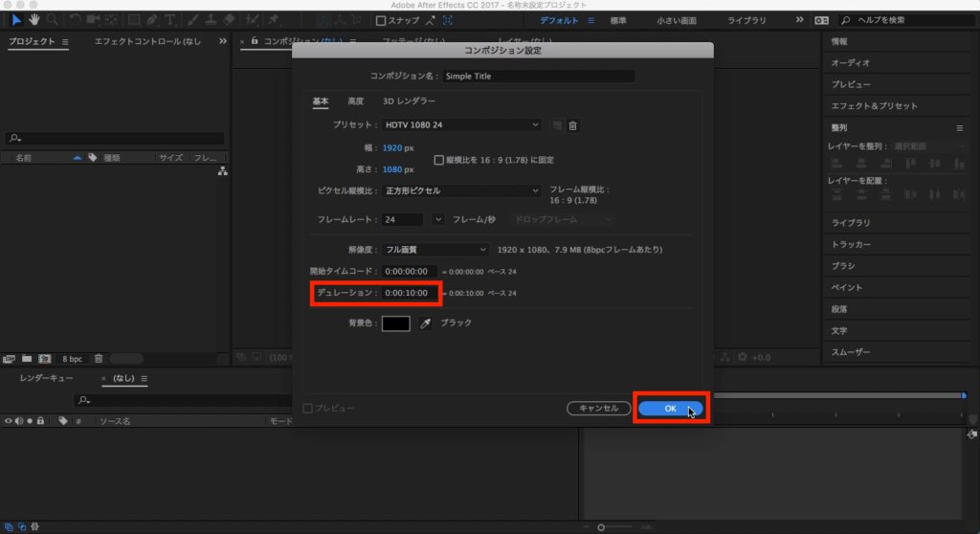Select the Type tool

coord(170,20)
